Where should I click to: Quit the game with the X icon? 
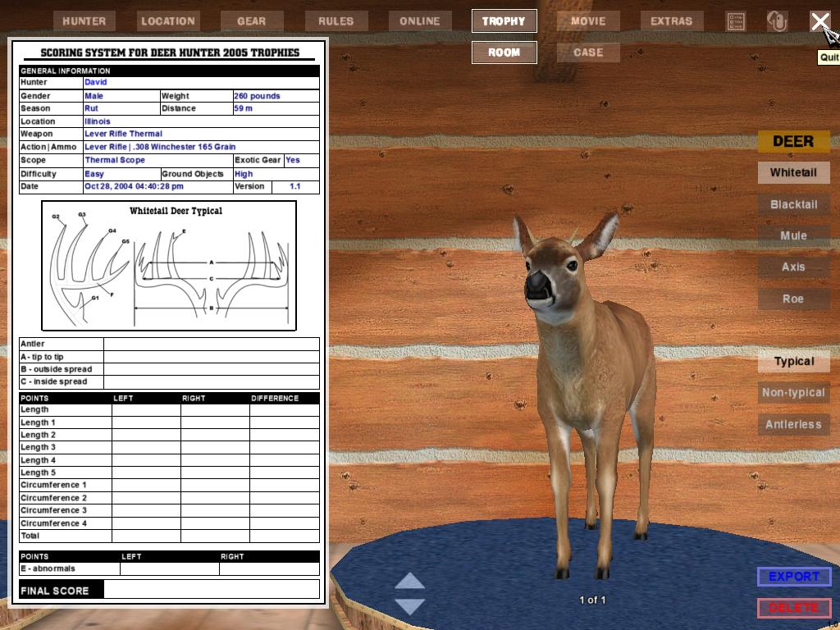click(x=819, y=22)
